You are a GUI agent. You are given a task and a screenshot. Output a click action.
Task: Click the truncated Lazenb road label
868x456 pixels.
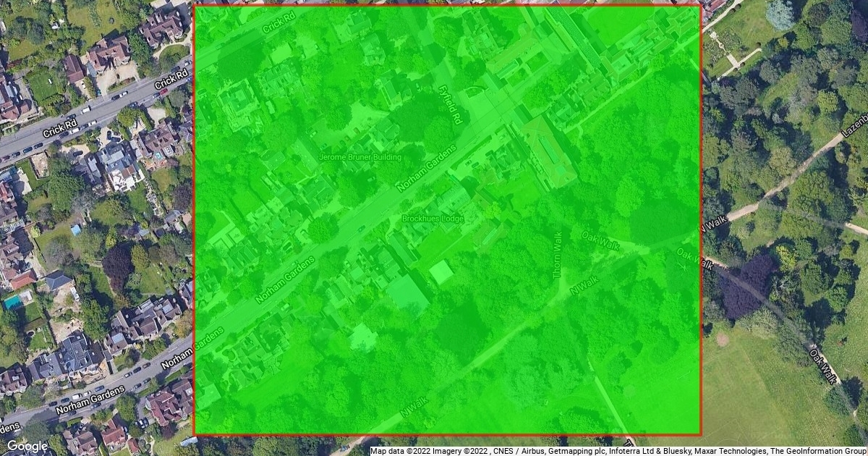854,128
